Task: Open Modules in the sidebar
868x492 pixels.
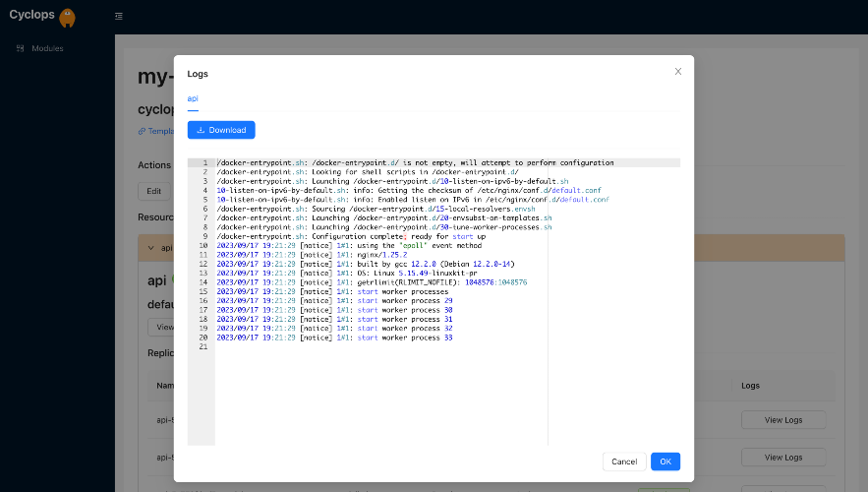Action: coord(47,48)
